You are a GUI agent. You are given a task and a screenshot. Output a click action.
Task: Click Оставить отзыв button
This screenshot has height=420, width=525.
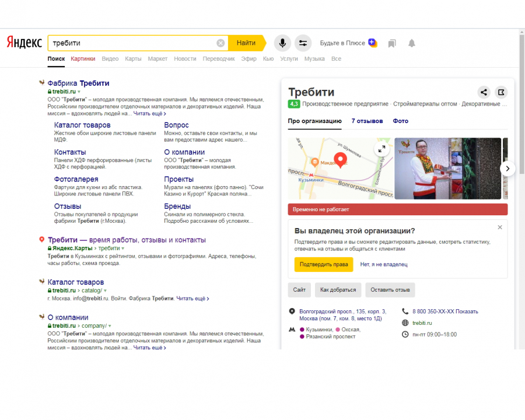pyautogui.click(x=390, y=290)
